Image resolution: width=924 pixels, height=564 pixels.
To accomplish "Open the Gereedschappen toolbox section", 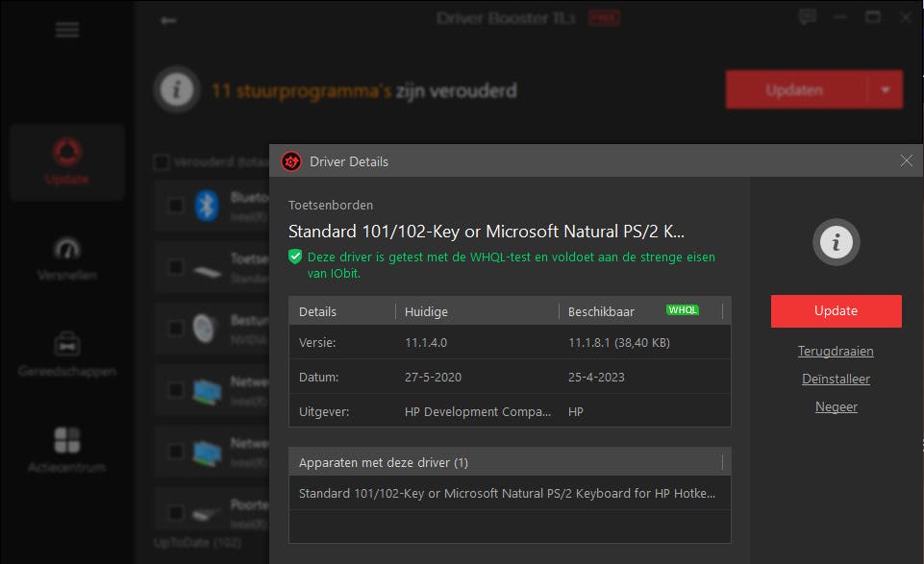I will point(67,355).
